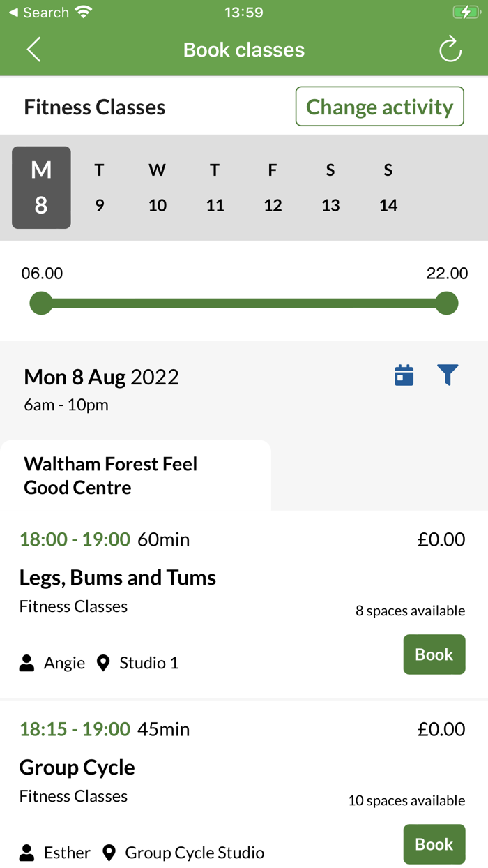Screen dimensions: 488x868
Task: Tap the person icon beside Esther
Action: click(x=27, y=853)
